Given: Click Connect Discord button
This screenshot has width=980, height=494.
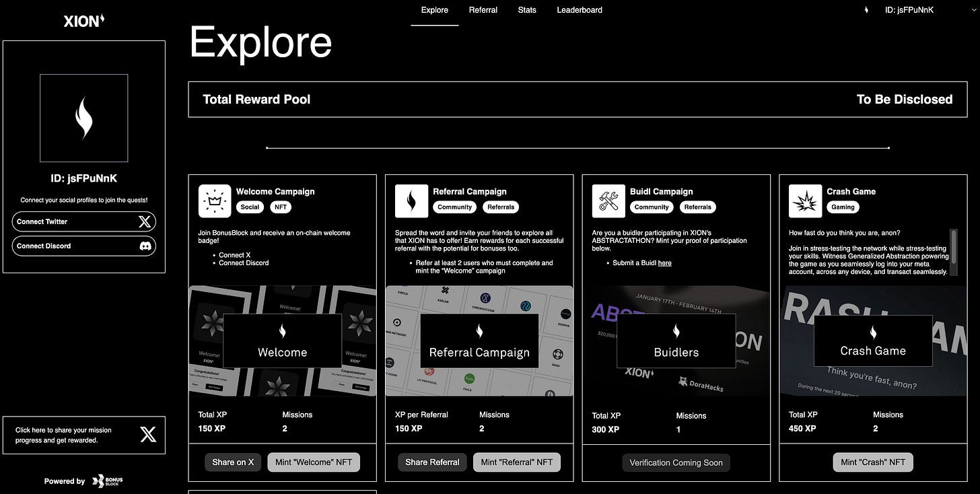Looking at the screenshot, I should click(x=84, y=246).
